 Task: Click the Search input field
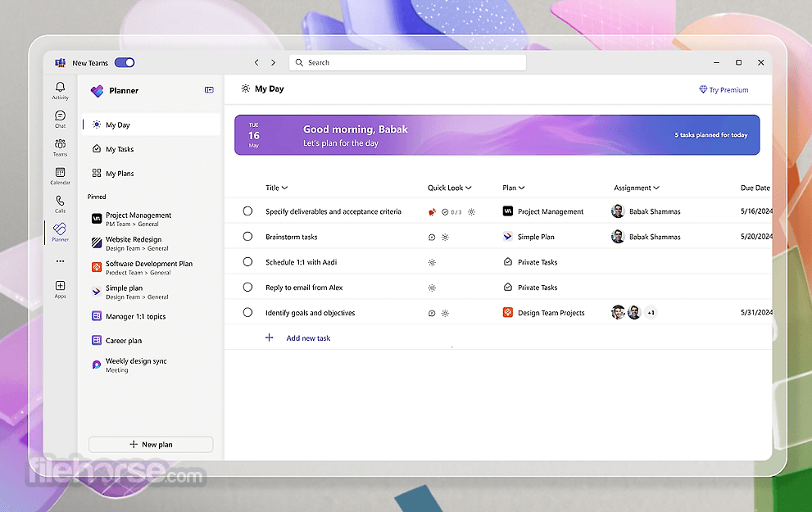click(x=407, y=62)
